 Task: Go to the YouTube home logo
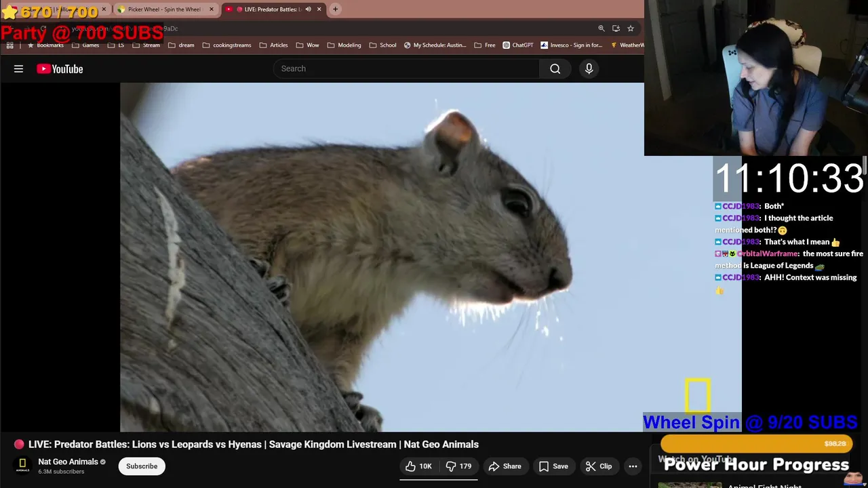coord(60,68)
